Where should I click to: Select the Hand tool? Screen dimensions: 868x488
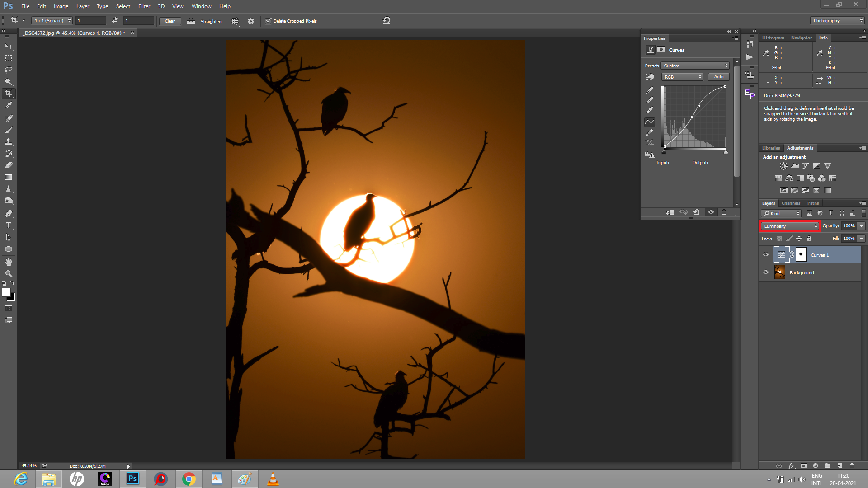click(x=9, y=262)
